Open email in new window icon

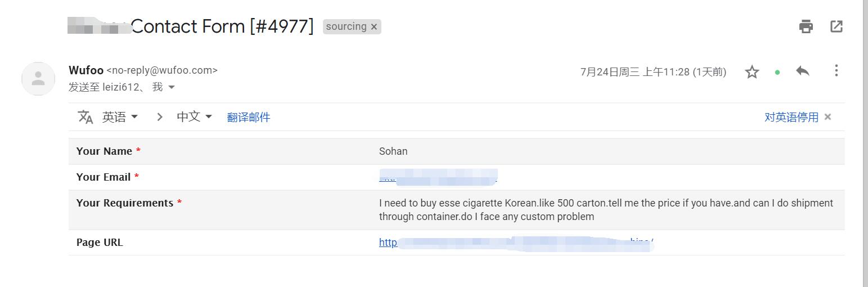[836, 26]
